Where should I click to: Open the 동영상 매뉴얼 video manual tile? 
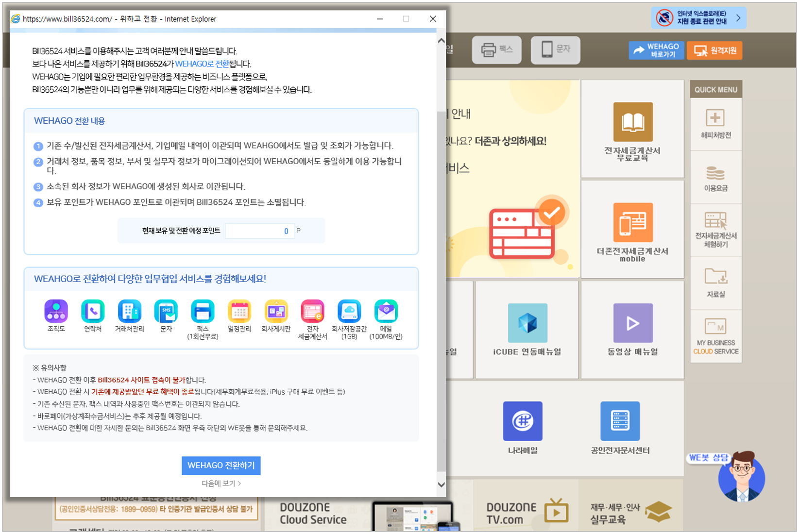point(633,330)
